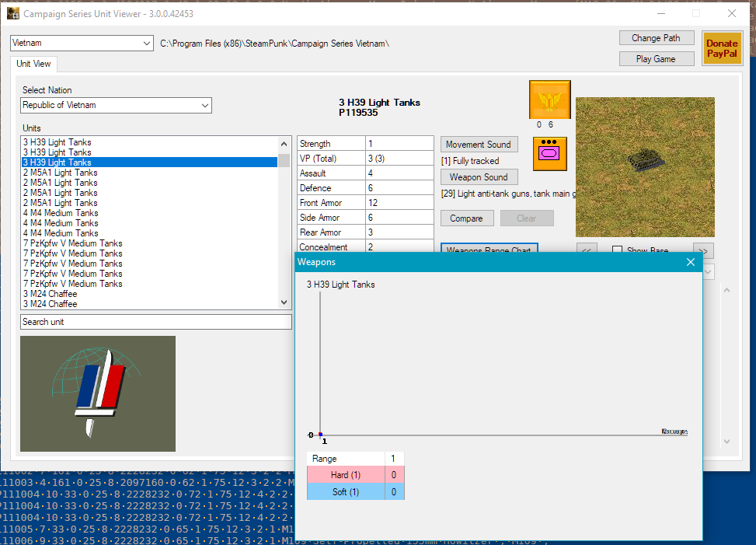The width and height of the screenshot is (756, 545).
Task: Click the Hard (1) pink cell
Action: click(346, 475)
